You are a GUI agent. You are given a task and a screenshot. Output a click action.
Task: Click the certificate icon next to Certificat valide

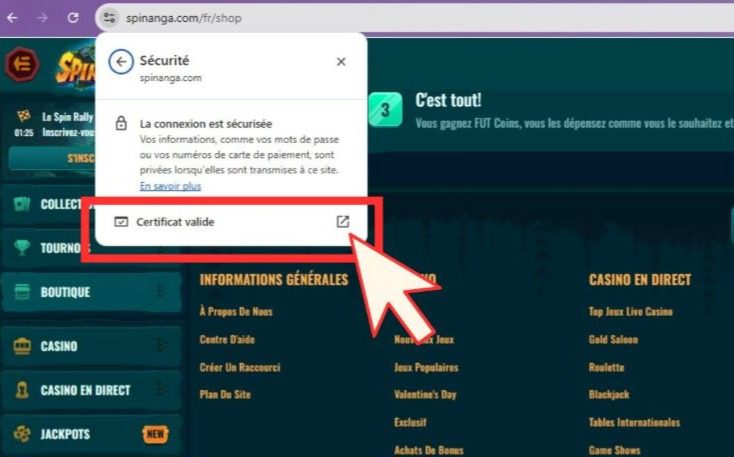[121, 221]
